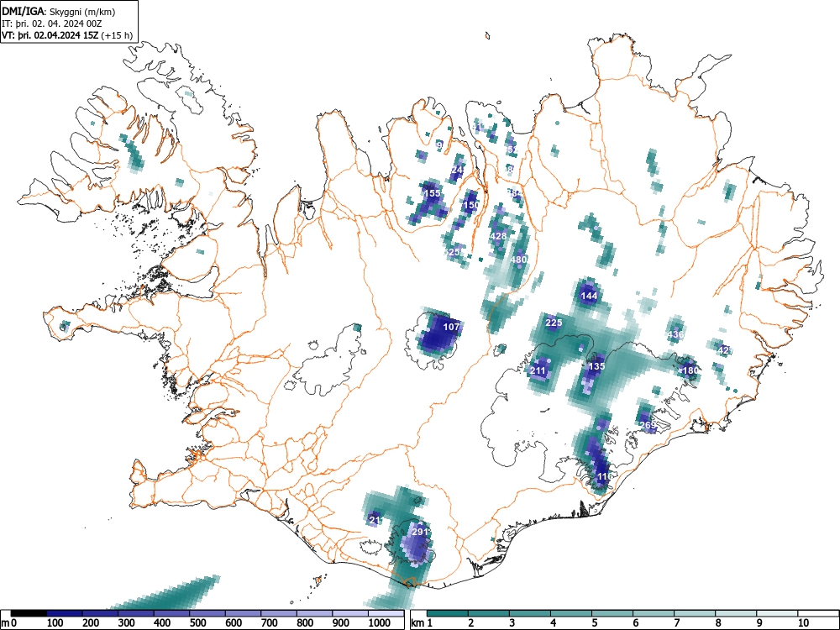Image resolution: width=840 pixels, height=630 pixels.
Task: Click the "155" visibility value in the north
Action: tap(432, 193)
